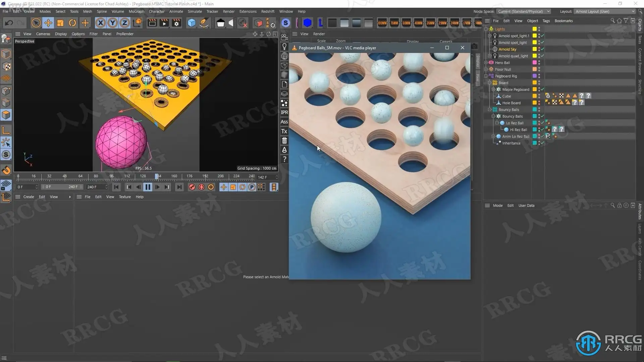Screen dimensions: 644x362
Task: Select the Spline Pen tool
Action: tap(204, 23)
